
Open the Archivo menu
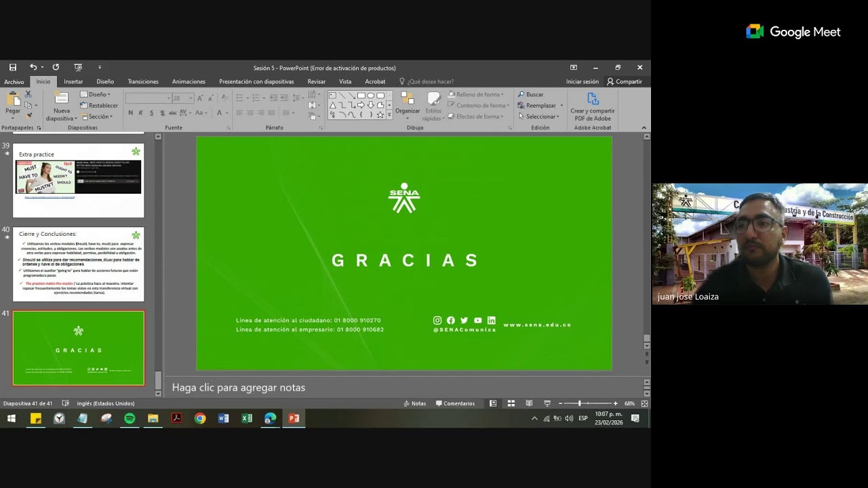coord(14,81)
